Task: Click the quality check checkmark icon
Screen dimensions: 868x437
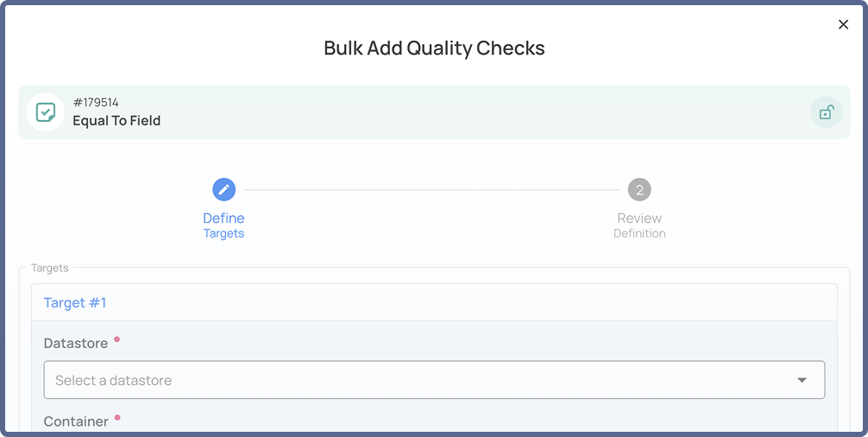Action: coord(46,112)
